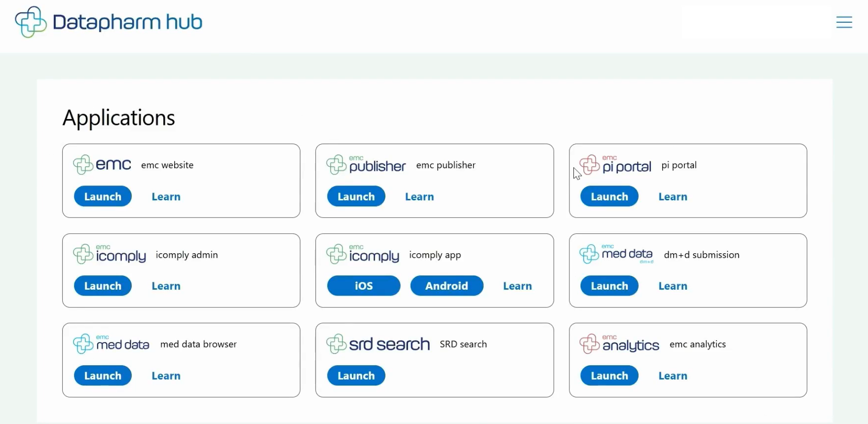
Task: Open Android download for icomply app
Action: pos(447,286)
